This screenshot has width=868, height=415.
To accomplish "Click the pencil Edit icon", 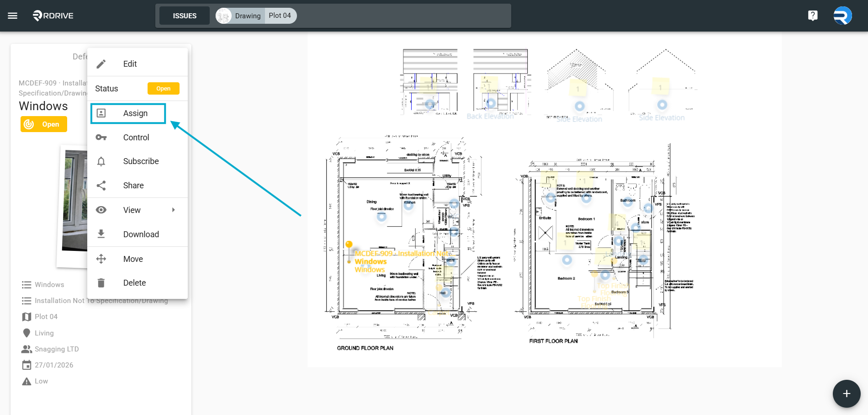I will (x=101, y=64).
